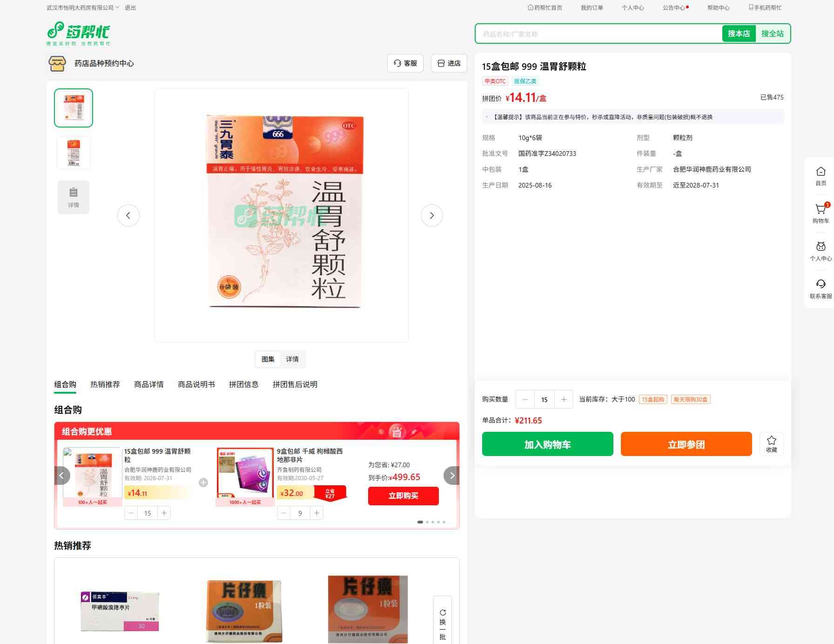Open the 商品说明书 tab
Image resolution: width=834 pixels, height=644 pixels.
point(196,384)
